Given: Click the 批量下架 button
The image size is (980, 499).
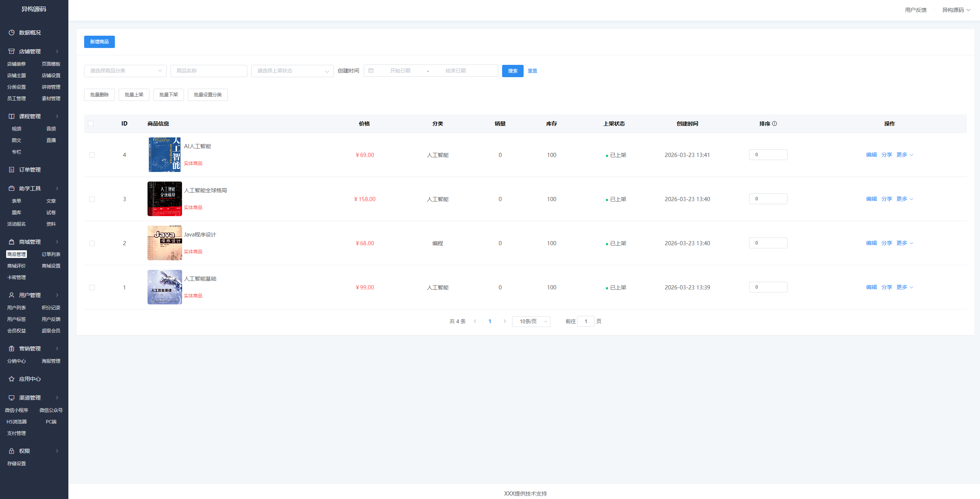Looking at the screenshot, I should [x=169, y=95].
